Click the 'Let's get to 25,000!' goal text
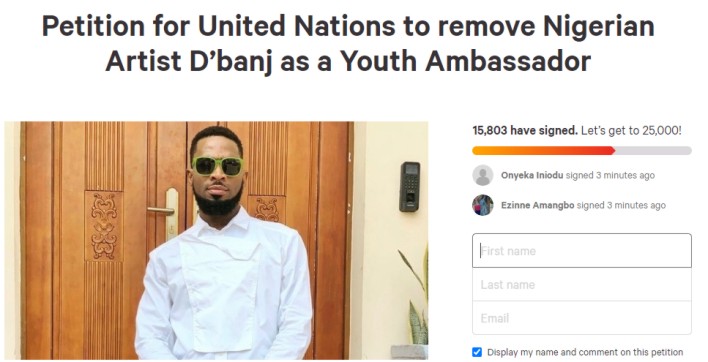The image size is (708, 362). 631,130
